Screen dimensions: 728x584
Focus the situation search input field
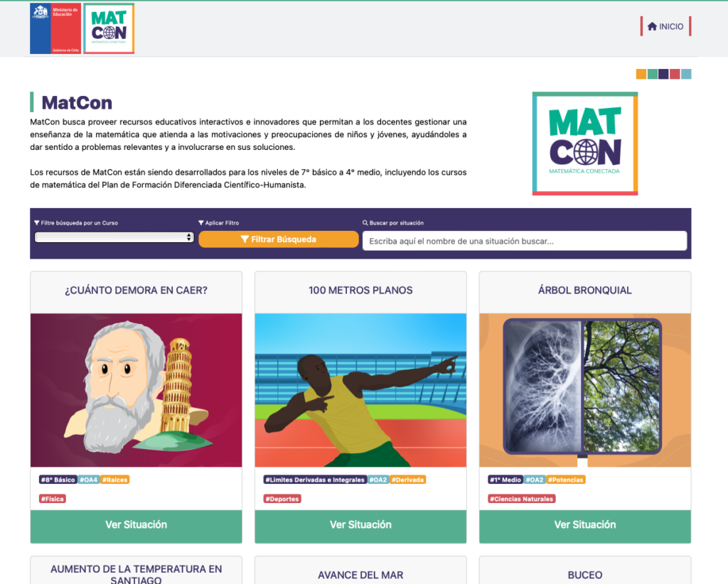pyautogui.click(x=525, y=242)
